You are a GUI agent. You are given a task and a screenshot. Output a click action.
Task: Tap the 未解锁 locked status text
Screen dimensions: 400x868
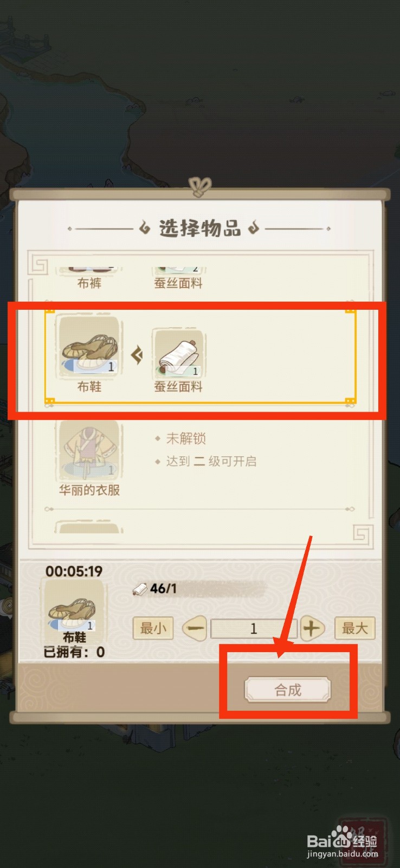(x=186, y=438)
